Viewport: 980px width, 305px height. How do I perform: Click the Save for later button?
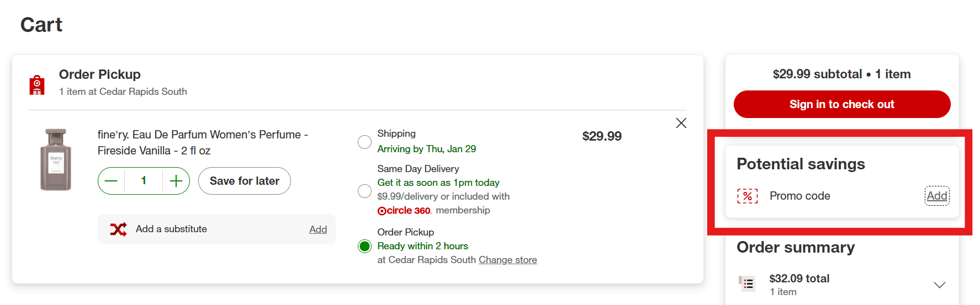tap(244, 181)
